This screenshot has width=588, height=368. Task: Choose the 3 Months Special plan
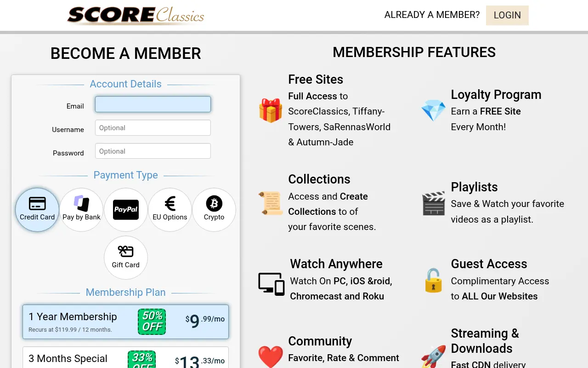click(x=126, y=357)
